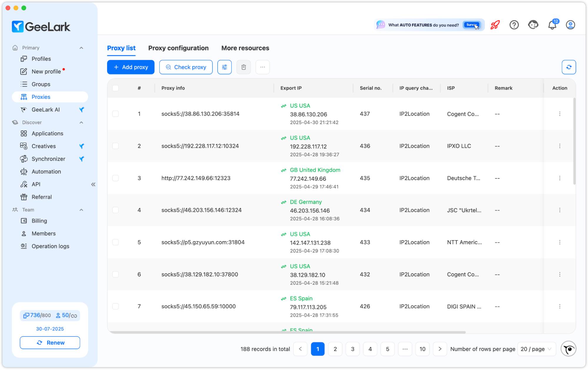Open Synchronizer in the sidebar
Viewport: 588px width, 370px height.
[x=50, y=159]
